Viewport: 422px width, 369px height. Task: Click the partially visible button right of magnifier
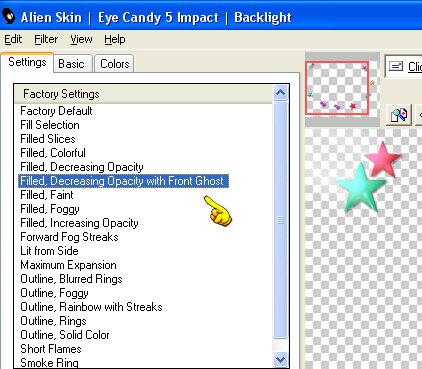tap(418, 115)
